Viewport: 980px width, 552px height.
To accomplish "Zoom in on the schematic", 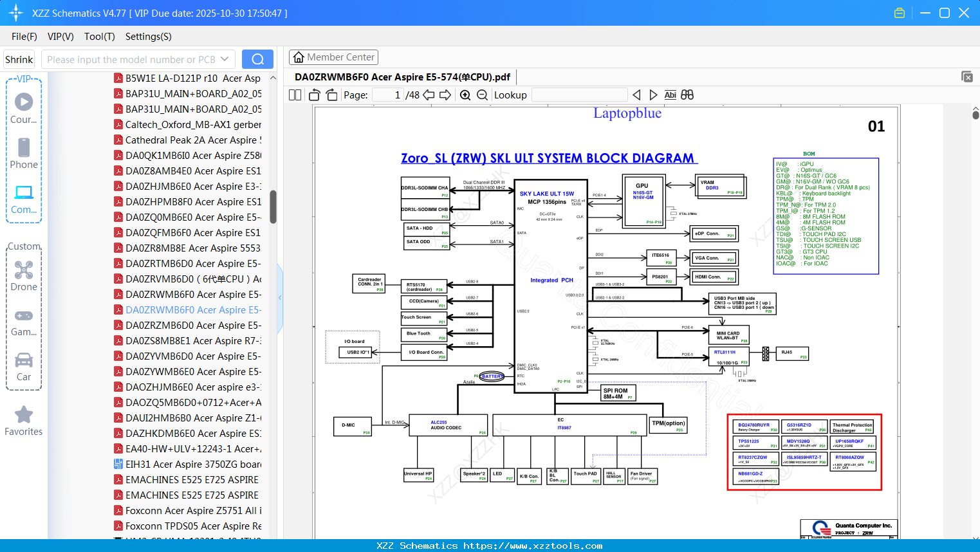I will 465,95.
